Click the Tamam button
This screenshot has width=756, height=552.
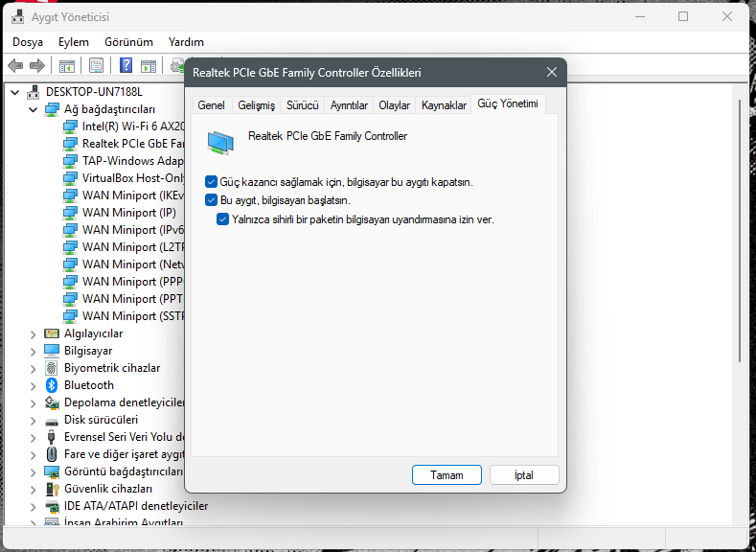tap(447, 475)
